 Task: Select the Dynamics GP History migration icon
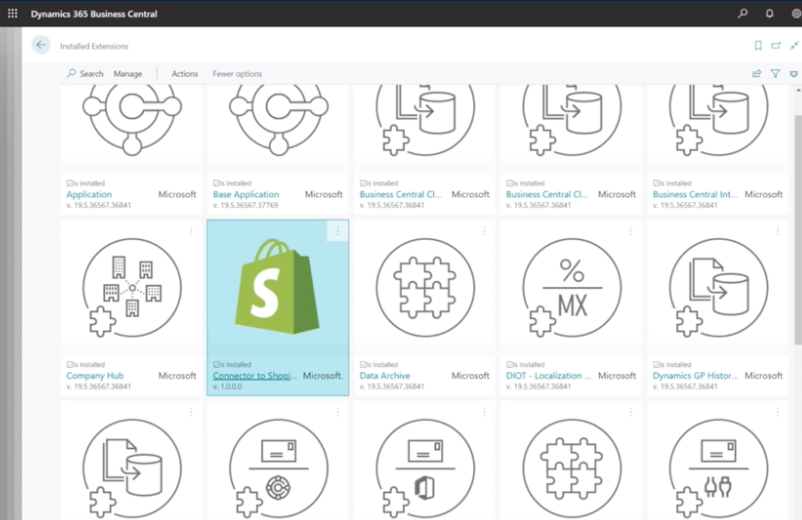click(x=718, y=288)
